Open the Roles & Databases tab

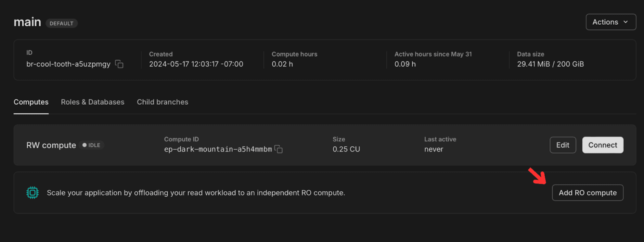point(92,102)
